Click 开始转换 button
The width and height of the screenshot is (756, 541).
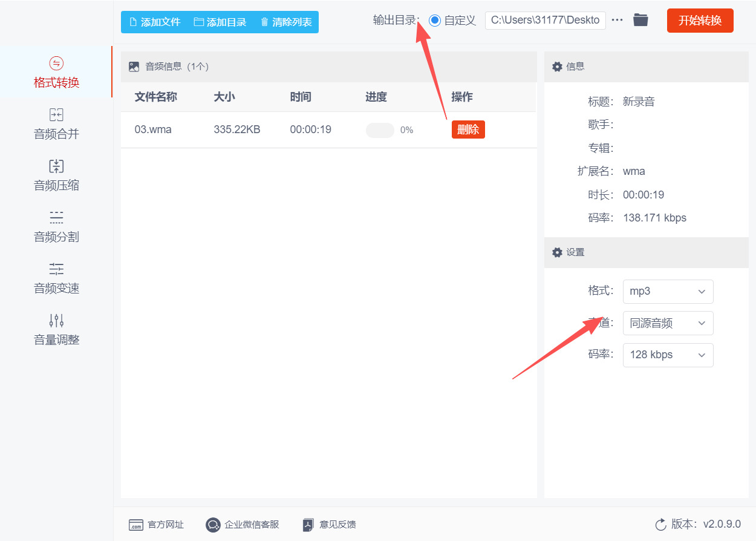coord(700,21)
